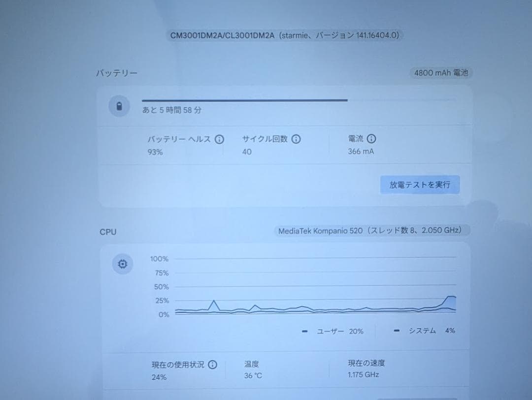Click the CPU gear icon
The width and height of the screenshot is (532, 400).
122,264
